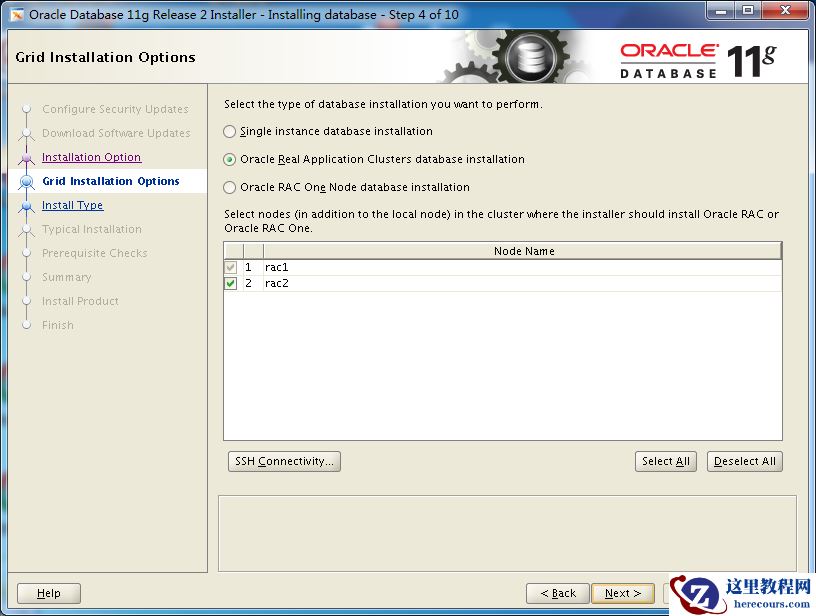Jump to the Installation Option step
The height and width of the screenshot is (616, 816).
pyautogui.click(x=91, y=157)
